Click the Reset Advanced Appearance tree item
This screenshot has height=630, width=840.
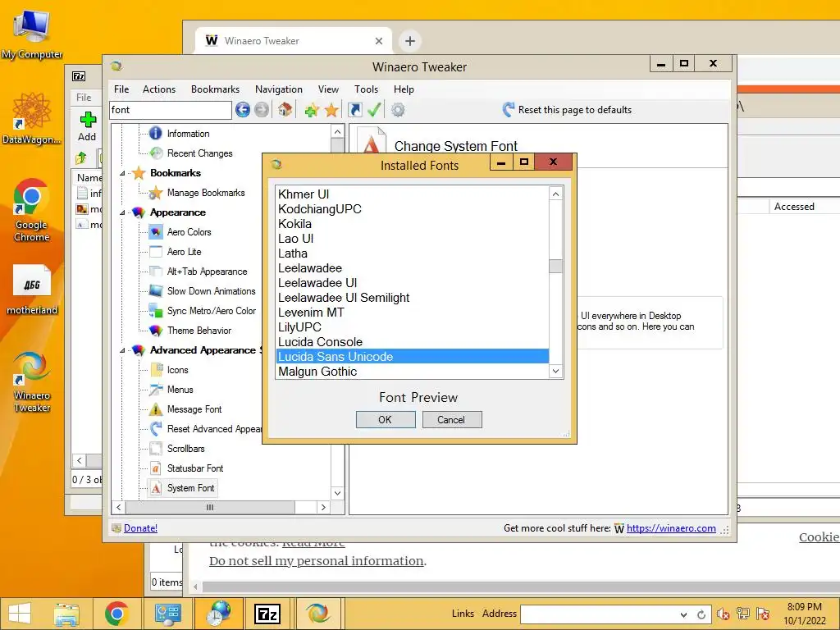(214, 429)
